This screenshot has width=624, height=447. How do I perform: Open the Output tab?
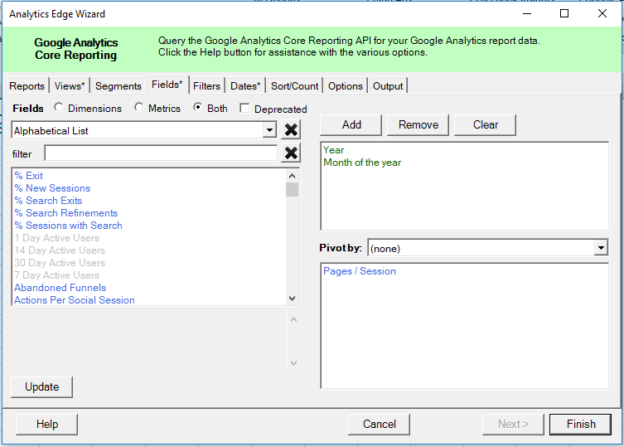[388, 86]
